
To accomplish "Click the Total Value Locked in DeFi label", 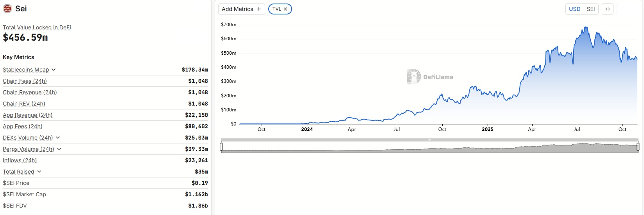I will click(x=37, y=27).
